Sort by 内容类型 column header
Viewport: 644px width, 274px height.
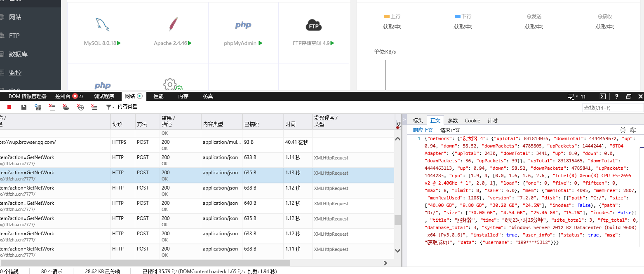point(222,122)
